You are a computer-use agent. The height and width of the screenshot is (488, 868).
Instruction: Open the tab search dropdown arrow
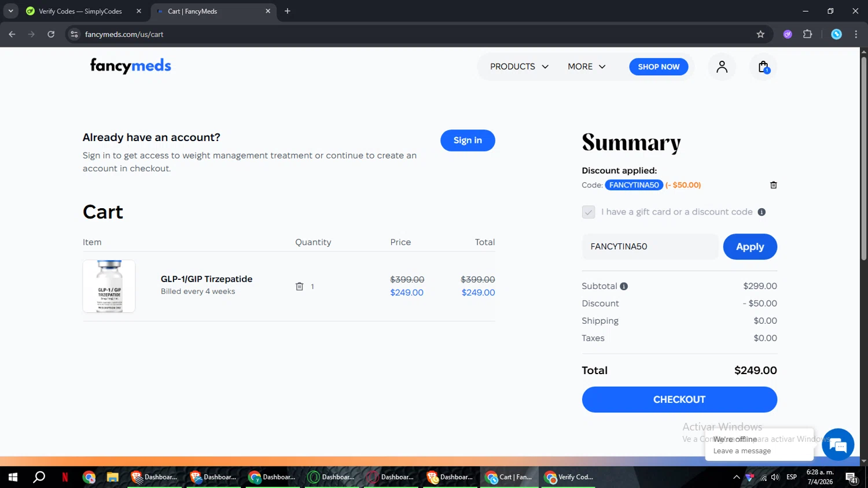tap(10, 11)
